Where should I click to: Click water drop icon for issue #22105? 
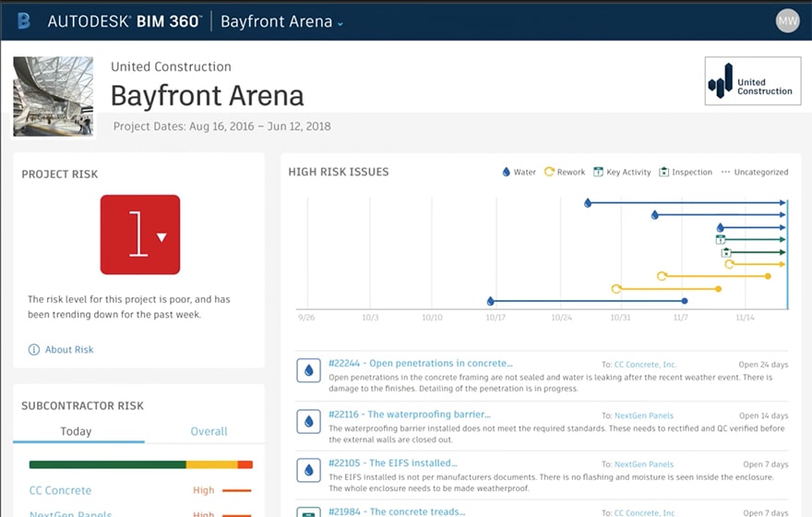(308, 470)
